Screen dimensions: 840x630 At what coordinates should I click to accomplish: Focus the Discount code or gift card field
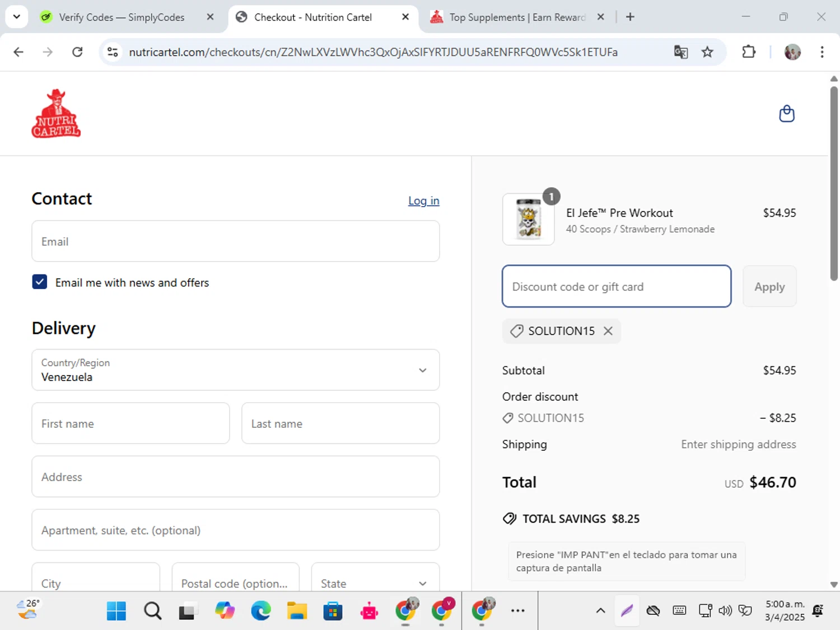(617, 286)
